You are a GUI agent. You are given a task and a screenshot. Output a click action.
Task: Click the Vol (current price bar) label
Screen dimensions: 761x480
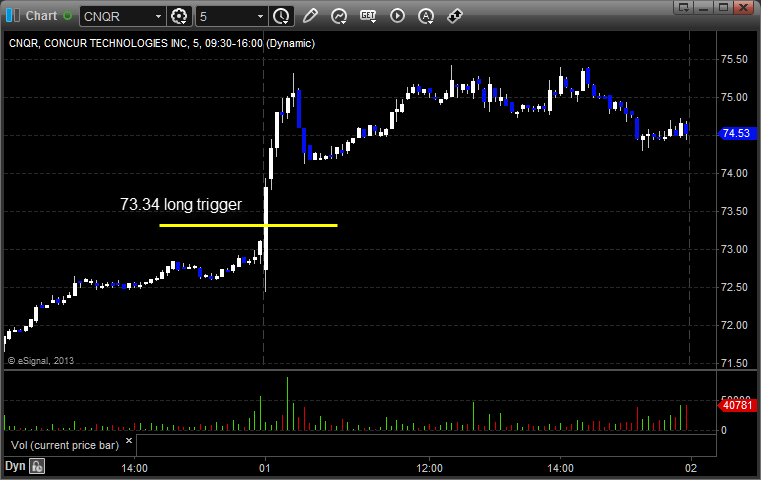click(65, 445)
